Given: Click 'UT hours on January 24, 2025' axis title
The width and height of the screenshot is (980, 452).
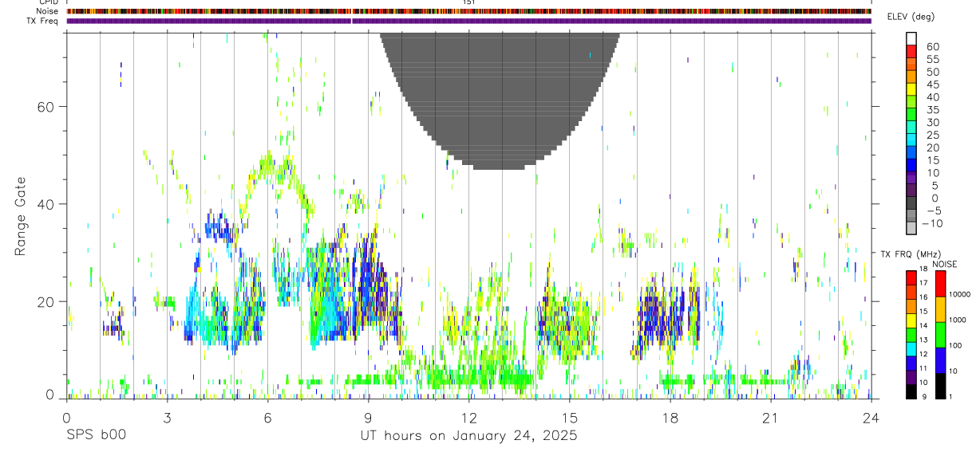Looking at the screenshot, I should point(469,436).
